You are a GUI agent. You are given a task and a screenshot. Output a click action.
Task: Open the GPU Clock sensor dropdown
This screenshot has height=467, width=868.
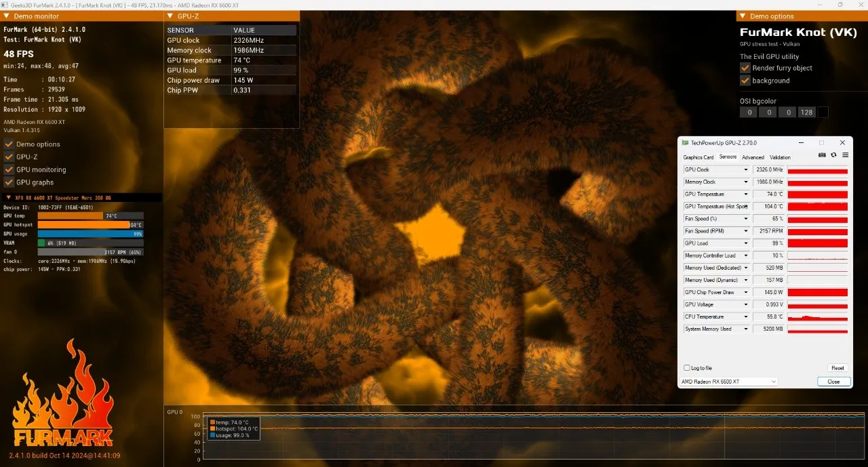(746, 170)
